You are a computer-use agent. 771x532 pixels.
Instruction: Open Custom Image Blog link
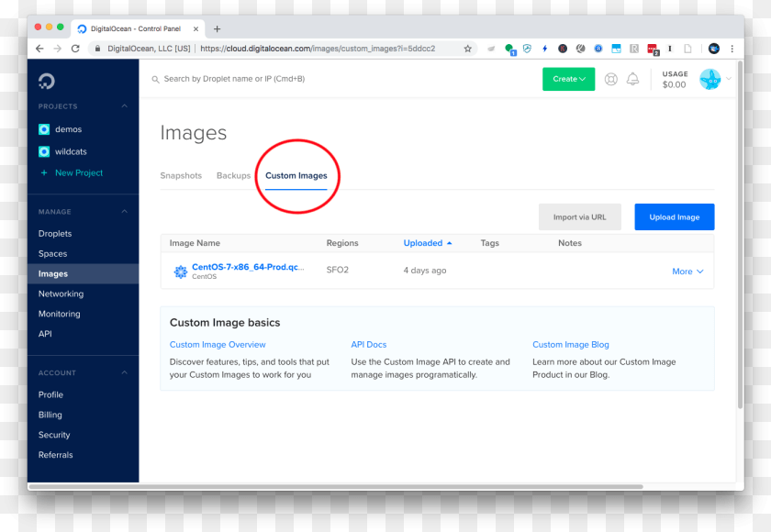[570, 345]
